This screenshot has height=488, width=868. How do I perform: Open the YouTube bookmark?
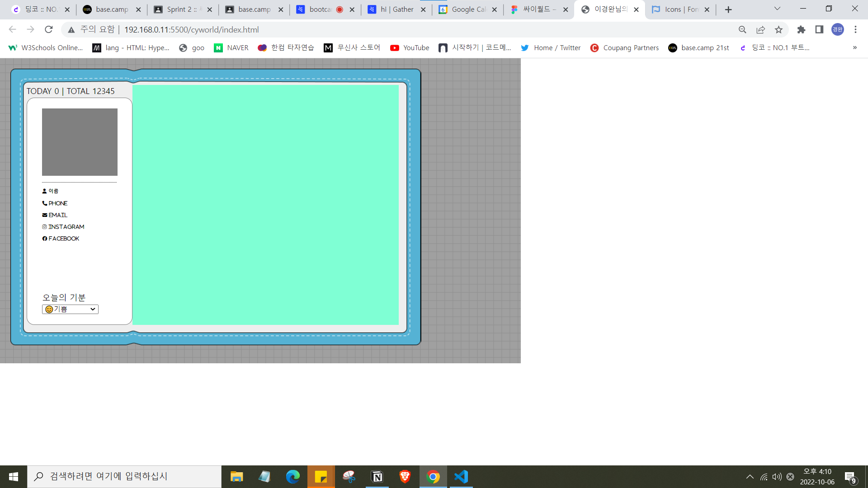410,48
